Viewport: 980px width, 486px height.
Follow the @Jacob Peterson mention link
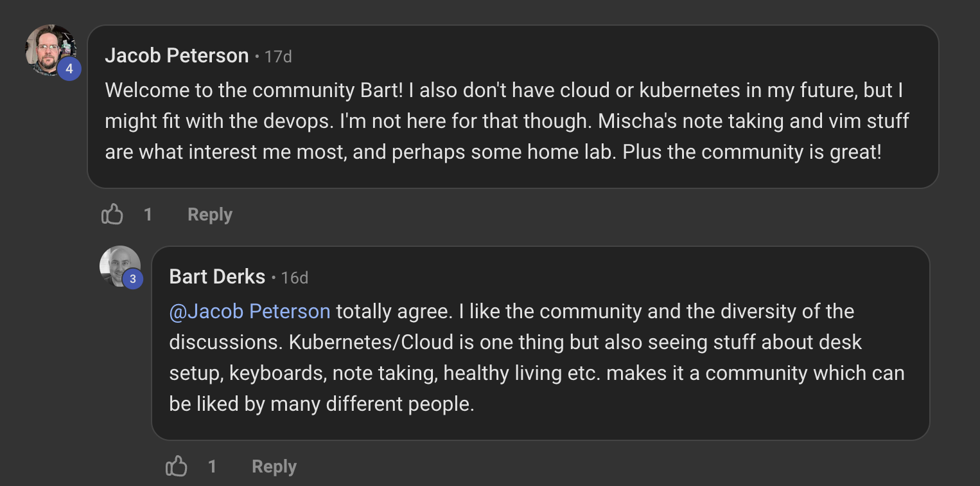pos(250,312)
